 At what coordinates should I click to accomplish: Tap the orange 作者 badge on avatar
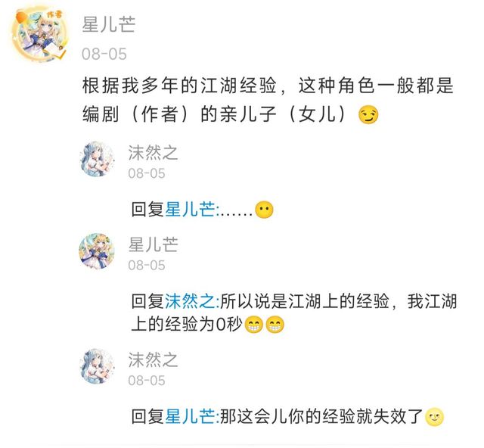pos(55,14)
